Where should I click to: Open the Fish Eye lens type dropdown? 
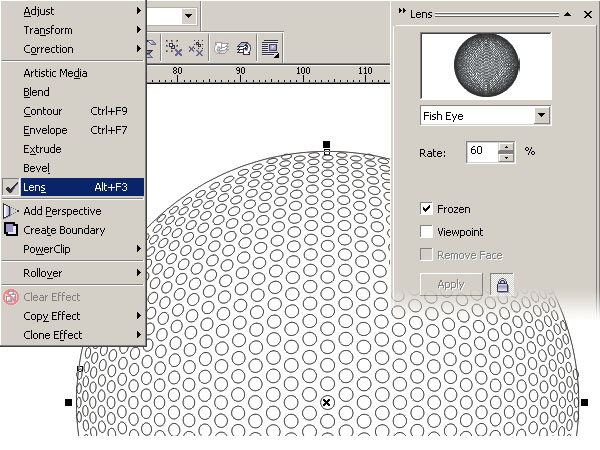pyautogui.click(x=541, y=115)
